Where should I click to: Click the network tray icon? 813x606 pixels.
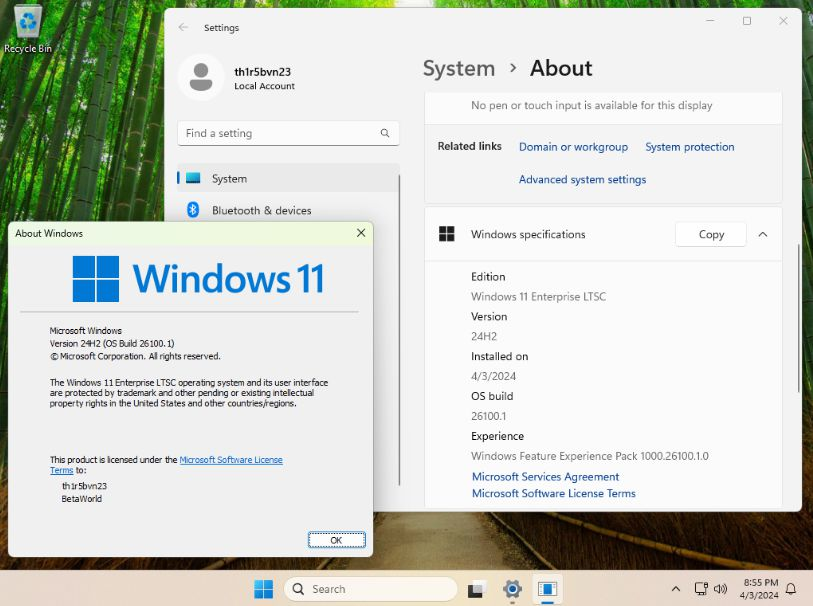tap(701, 589)
